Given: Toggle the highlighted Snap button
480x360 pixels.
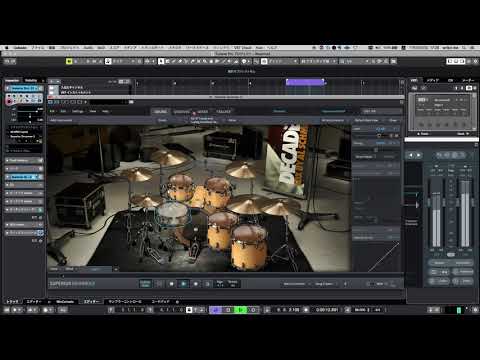Looking at the screenshot, I should click(264, 61).
